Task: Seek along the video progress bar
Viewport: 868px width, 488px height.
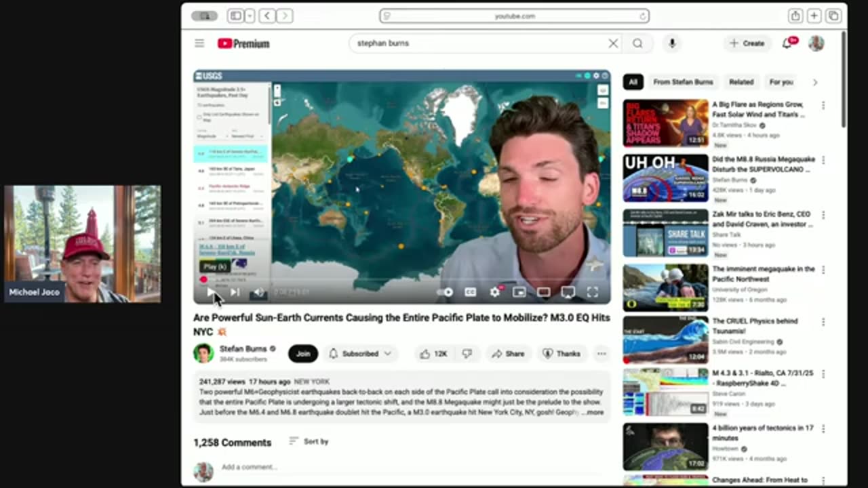Action: (401, 279)
